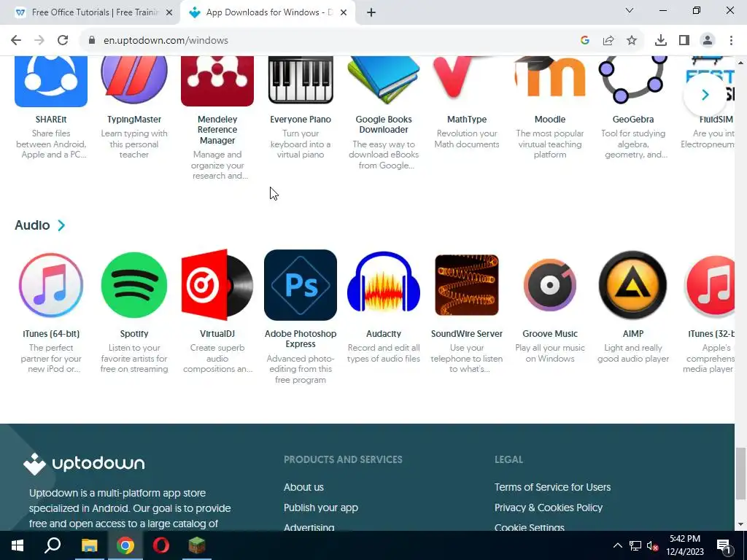
Task: Open the Windows Start menu
Action: click(x=18, y=545)
